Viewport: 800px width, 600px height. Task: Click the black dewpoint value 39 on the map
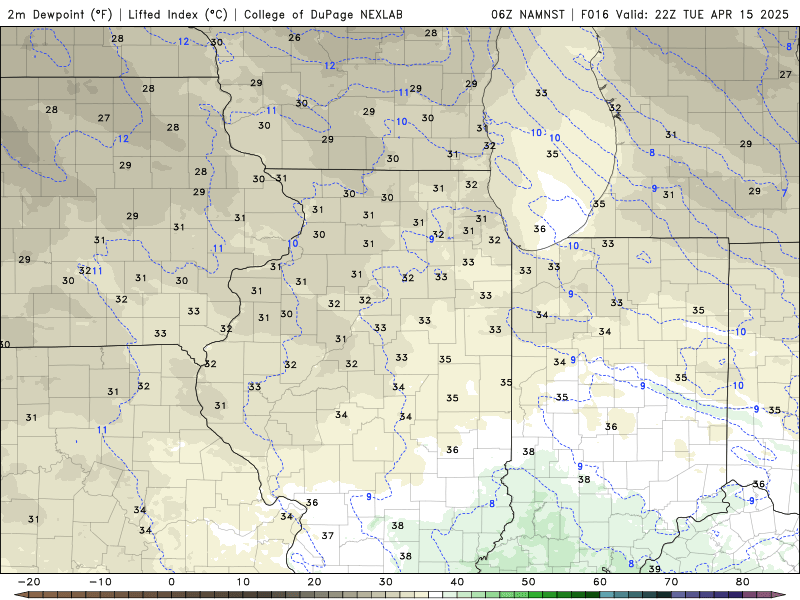655,568
